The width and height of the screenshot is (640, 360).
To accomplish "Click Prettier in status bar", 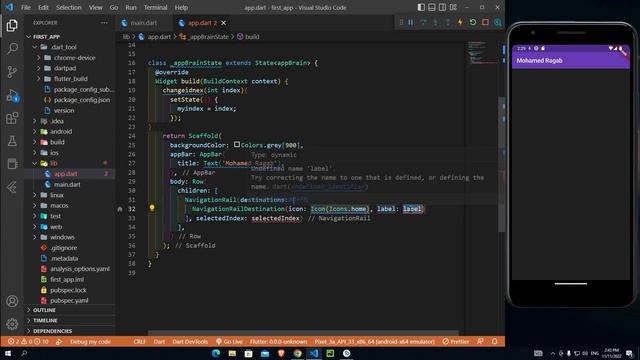I will click(456, 341).
